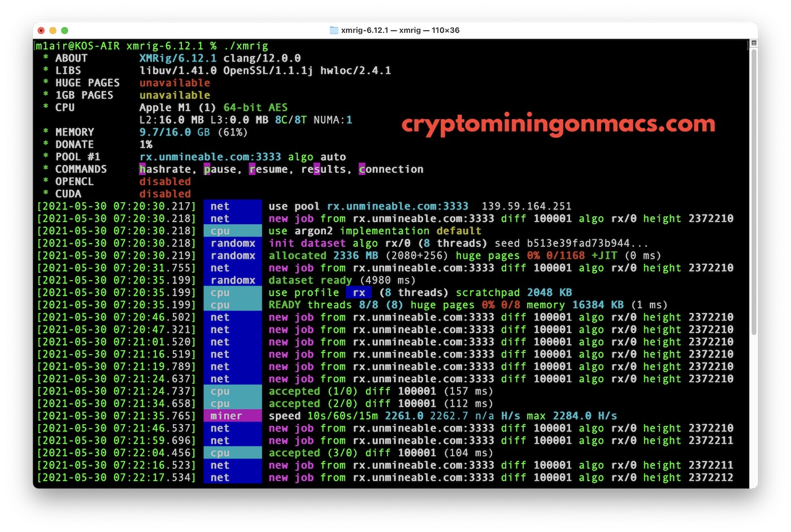Click the "9.7/16.0 GB" memory value

click(175, 132)
